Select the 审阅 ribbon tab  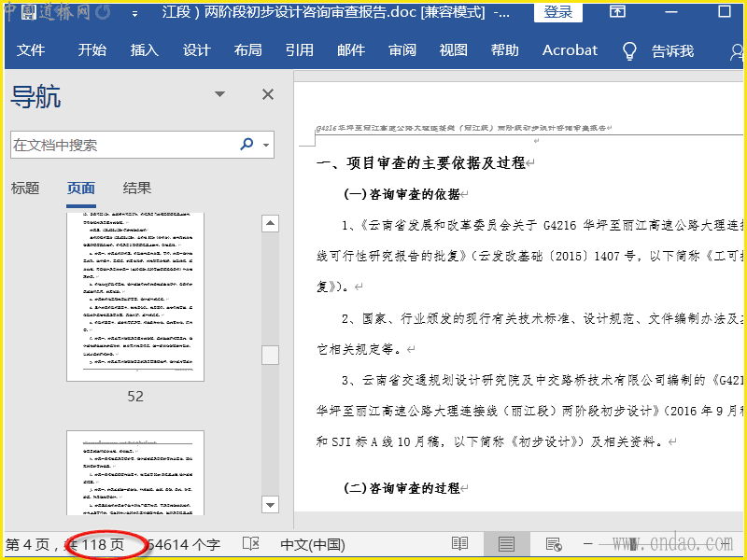402,50
